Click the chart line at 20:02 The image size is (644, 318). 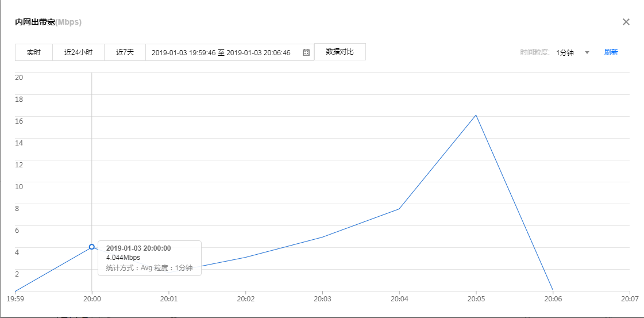tap(245, 257)
